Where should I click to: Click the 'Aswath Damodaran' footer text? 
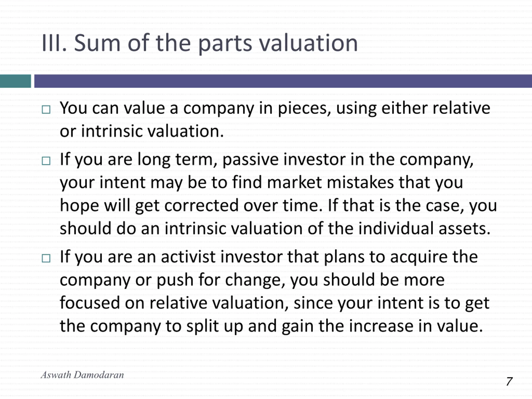click(x=82, y=375)
